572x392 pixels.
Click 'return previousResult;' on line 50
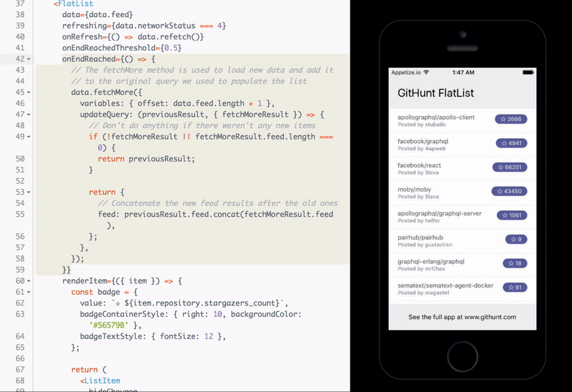tap(147, 159)
